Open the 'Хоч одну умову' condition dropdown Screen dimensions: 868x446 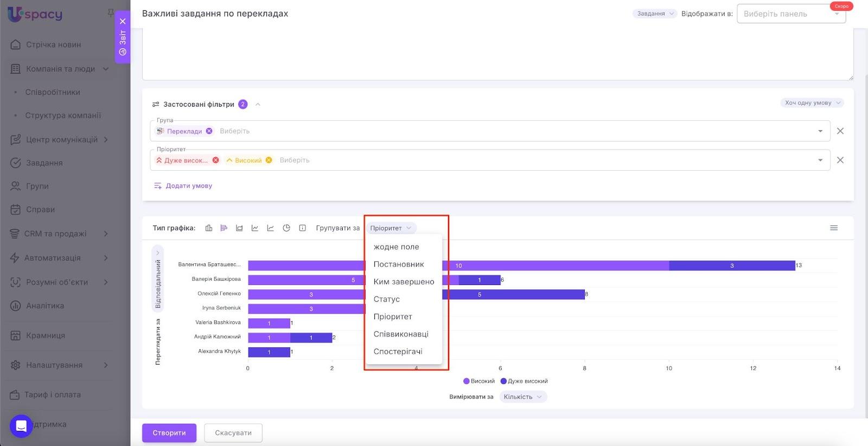(812, 103)
